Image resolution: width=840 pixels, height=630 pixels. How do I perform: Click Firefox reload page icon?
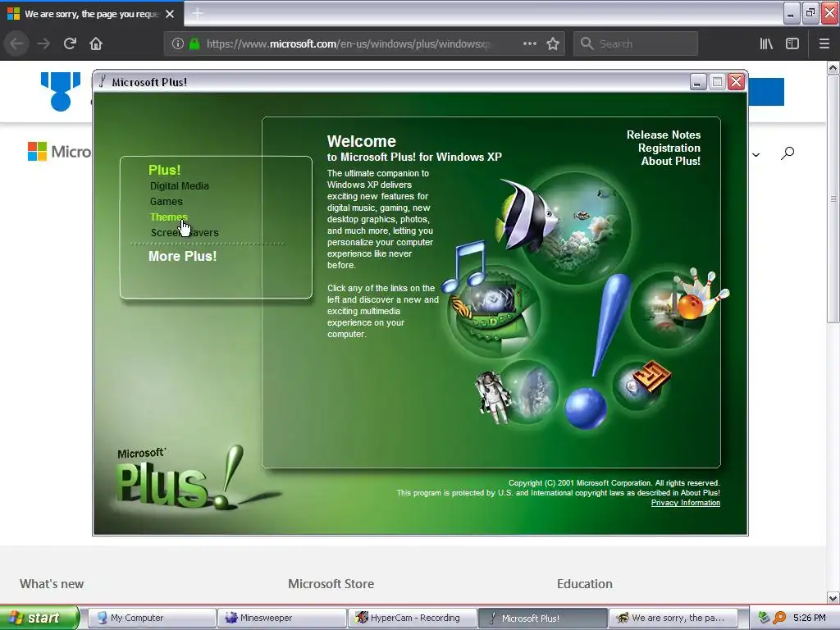point(70,43)
